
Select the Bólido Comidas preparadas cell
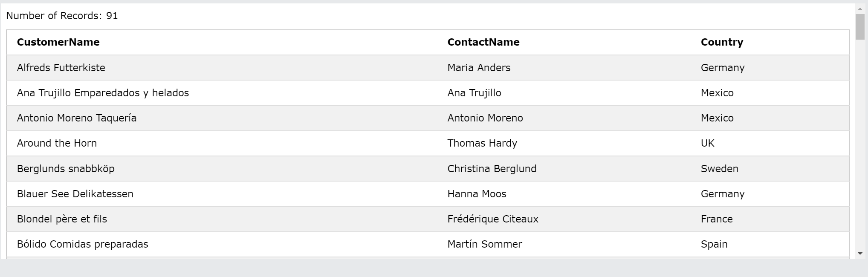coord(83,244)
